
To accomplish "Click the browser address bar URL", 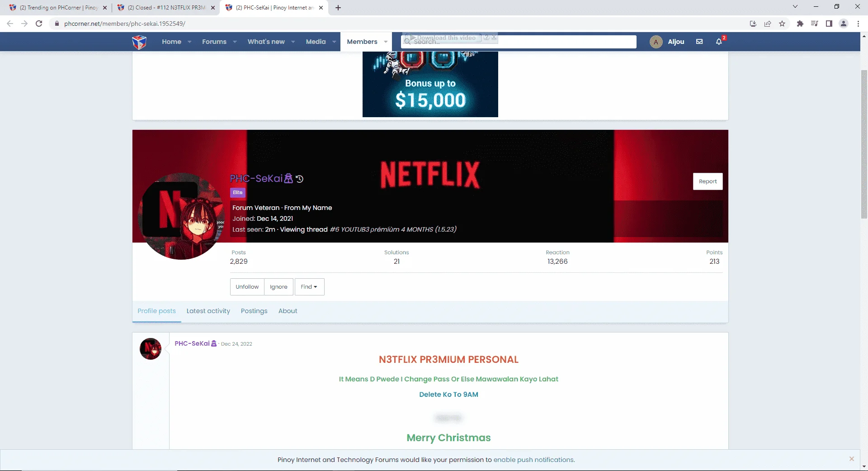I will click(125, 24).
